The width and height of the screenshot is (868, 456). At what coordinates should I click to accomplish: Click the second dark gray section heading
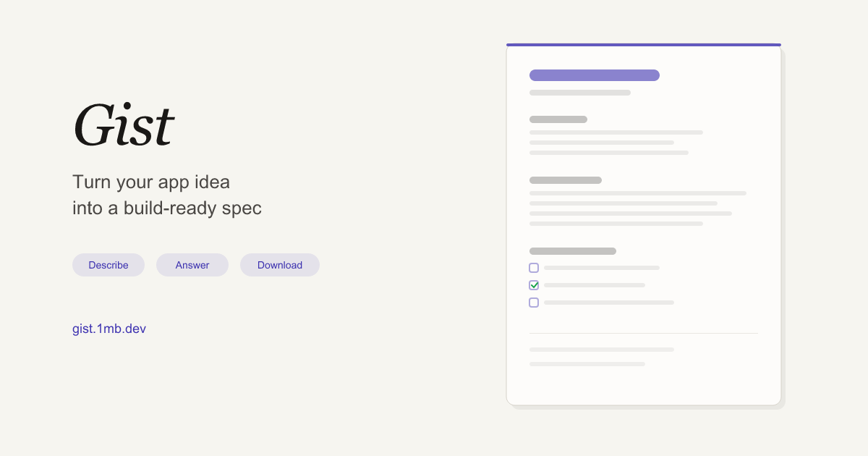point(565,180)
